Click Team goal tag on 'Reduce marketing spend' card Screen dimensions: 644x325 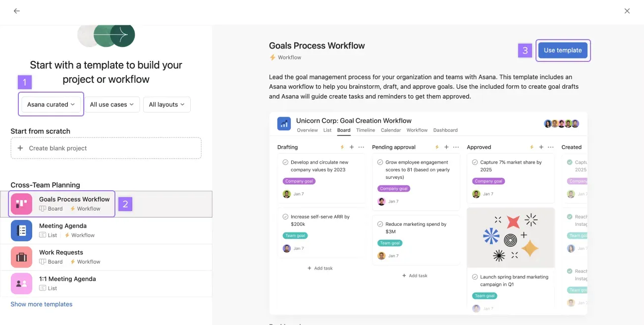click(x=390, y=243)
